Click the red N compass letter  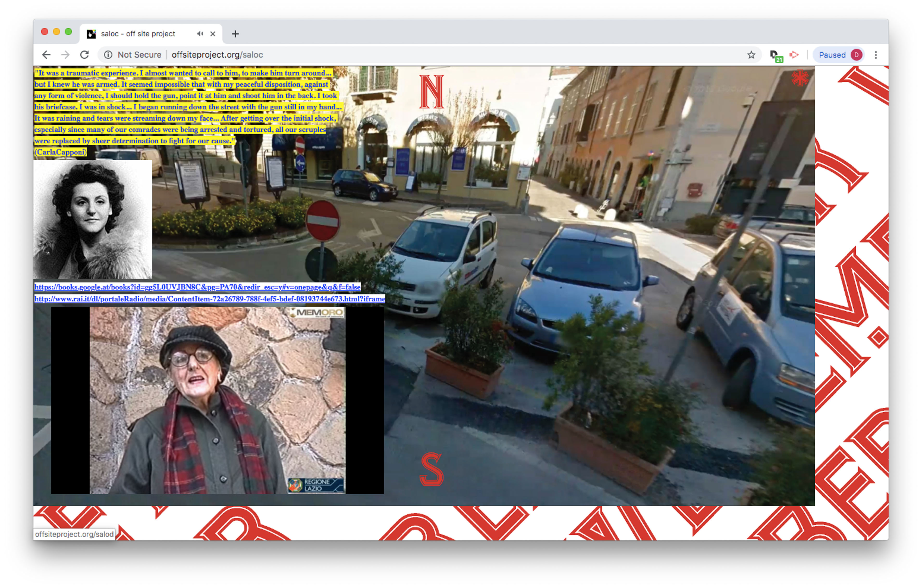click(x=431, y=92)
